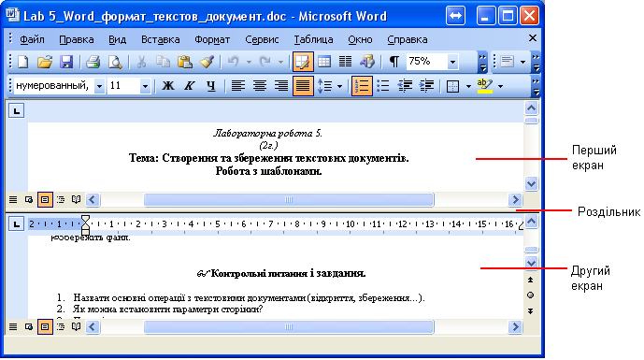Open borders dropdown arrow

coord(468,87)
